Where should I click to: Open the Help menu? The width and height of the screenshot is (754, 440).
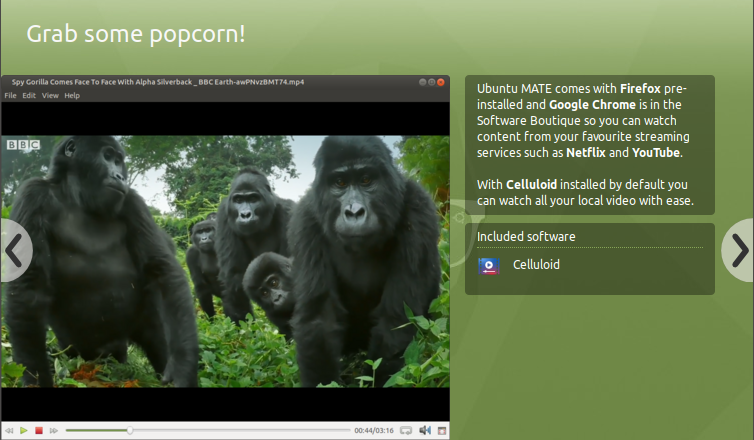[x=72, y=95]
